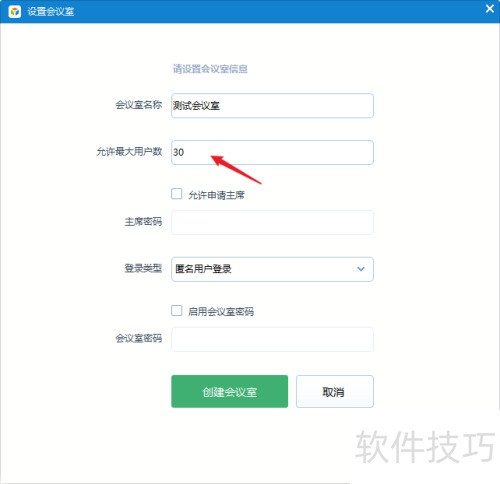Click the 请设置会议室信息 heading text

tap(210, 69)
